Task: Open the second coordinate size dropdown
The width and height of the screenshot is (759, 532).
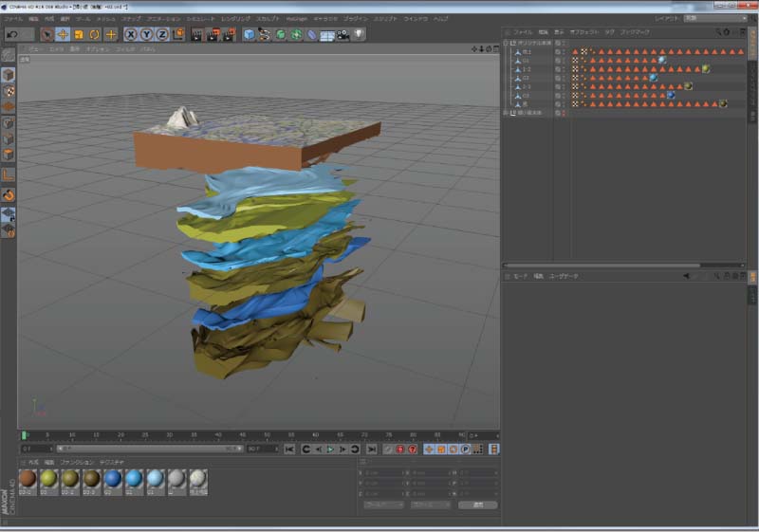Action: point(431,504)
